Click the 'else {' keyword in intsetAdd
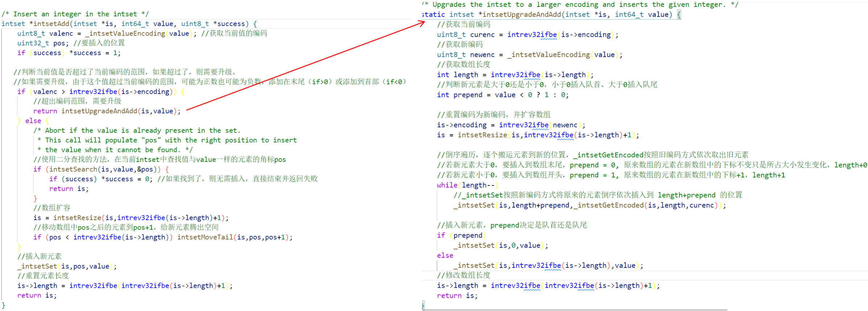This screenshot has height=311, width=868. tap(33, 120)
